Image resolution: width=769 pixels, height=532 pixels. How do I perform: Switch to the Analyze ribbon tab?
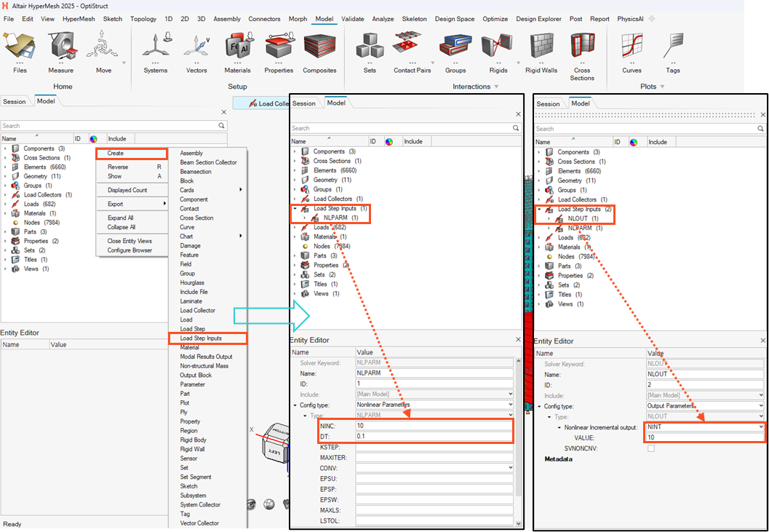click(x=383, y=19)
